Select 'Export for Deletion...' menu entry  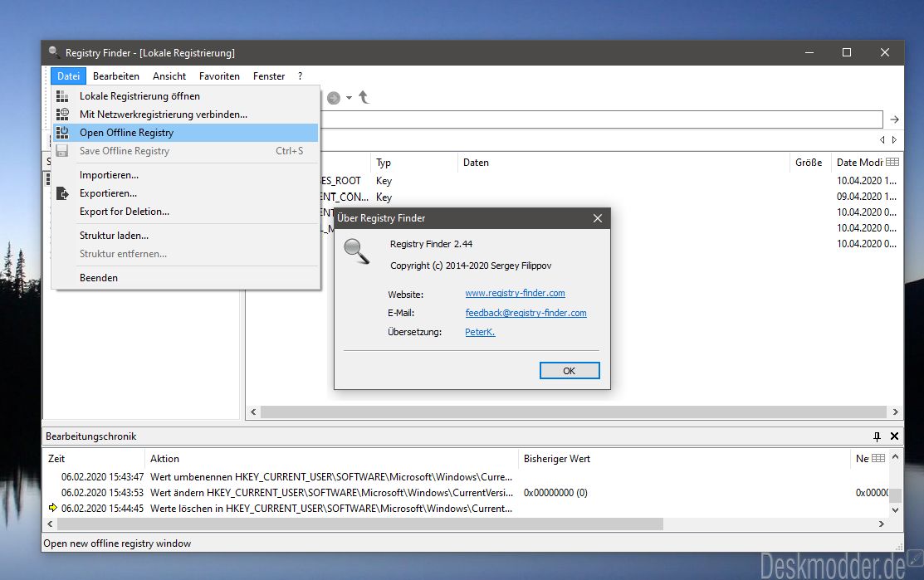(125, 212)
